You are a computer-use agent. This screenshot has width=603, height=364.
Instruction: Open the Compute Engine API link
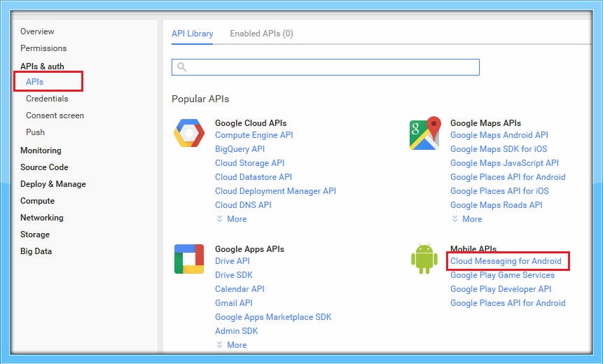[254, 135]
